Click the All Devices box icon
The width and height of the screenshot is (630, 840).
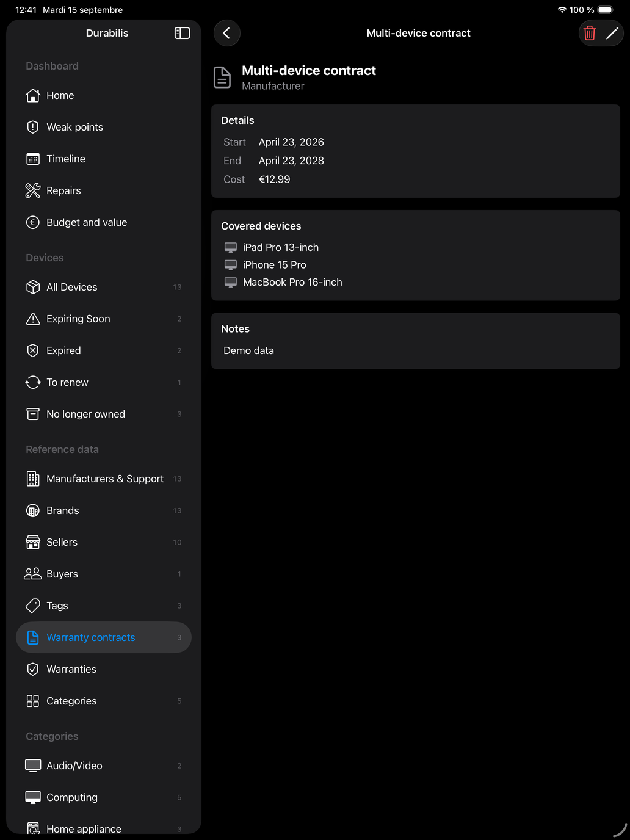click(33, 287)
